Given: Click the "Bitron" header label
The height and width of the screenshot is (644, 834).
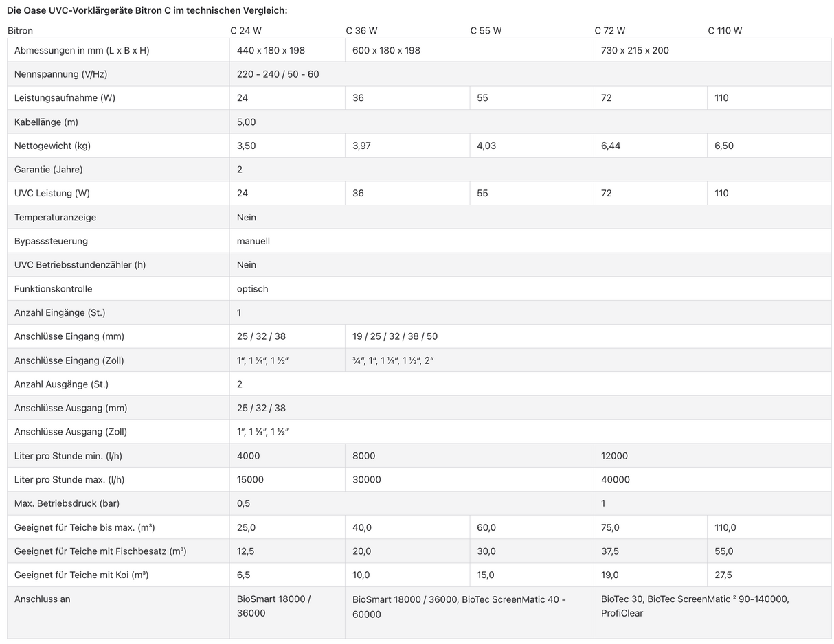Looking at the screenshot, I should click(20, 30).
